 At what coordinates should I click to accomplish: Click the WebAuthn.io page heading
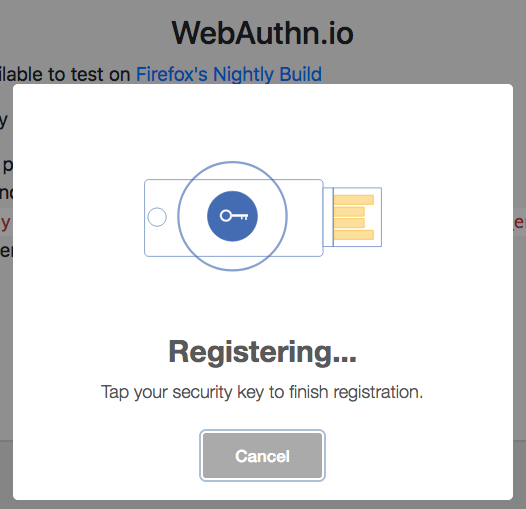click(263, 33)
